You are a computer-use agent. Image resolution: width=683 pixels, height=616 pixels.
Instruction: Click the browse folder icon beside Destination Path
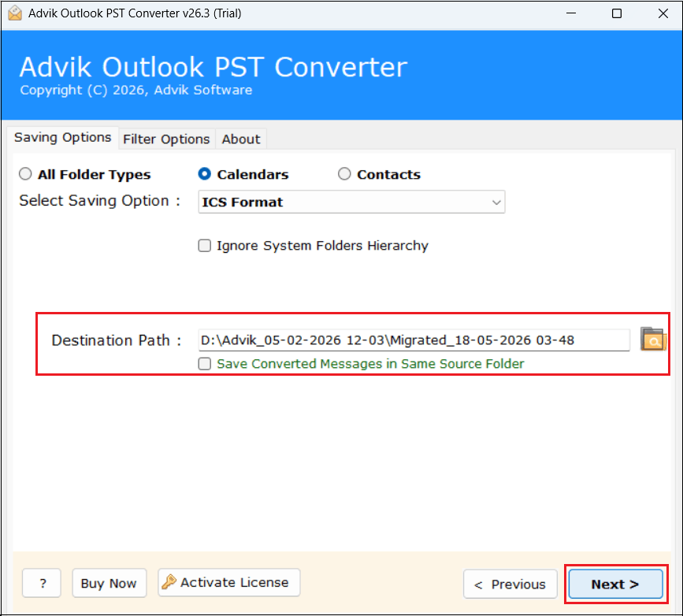pos(653,340)
